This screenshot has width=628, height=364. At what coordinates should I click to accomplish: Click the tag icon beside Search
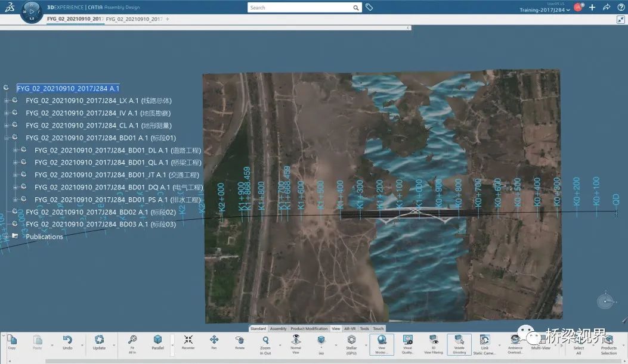click(369, 7)
